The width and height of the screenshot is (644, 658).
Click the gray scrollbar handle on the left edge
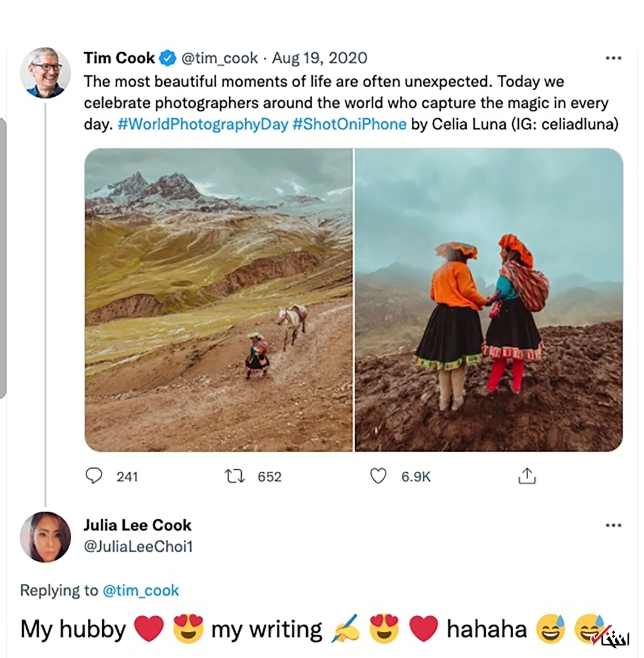[x=3, y=257]
